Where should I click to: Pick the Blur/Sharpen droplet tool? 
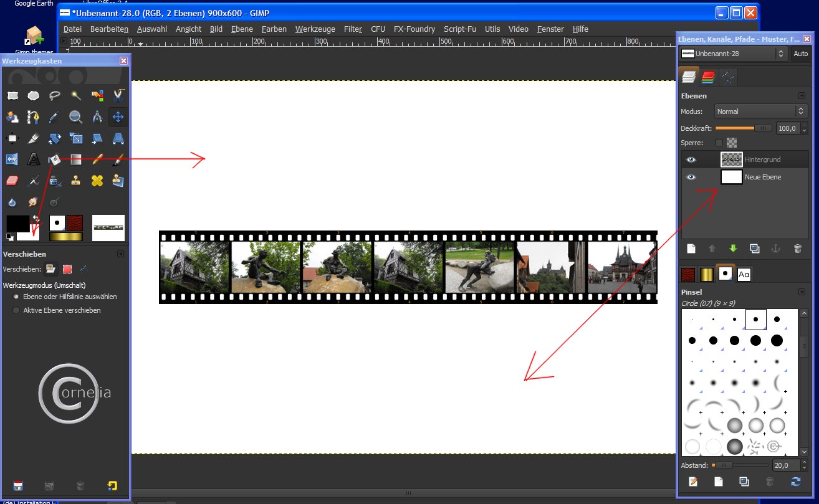(x=12, y=202)
